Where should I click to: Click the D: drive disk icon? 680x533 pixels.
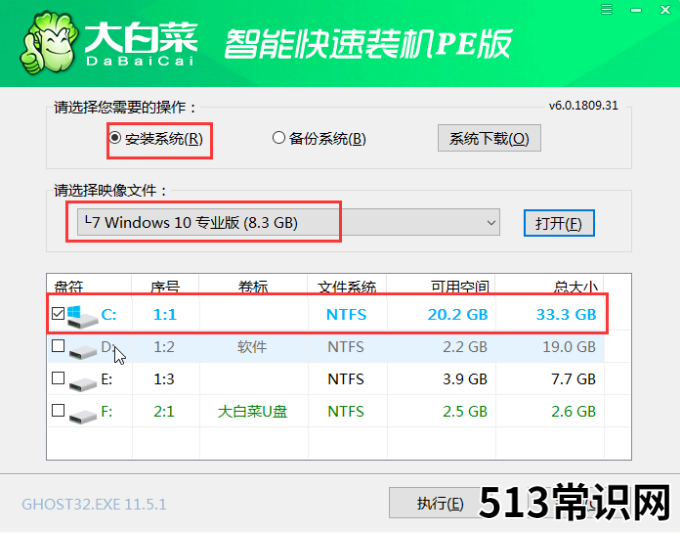tap(82, 351)
